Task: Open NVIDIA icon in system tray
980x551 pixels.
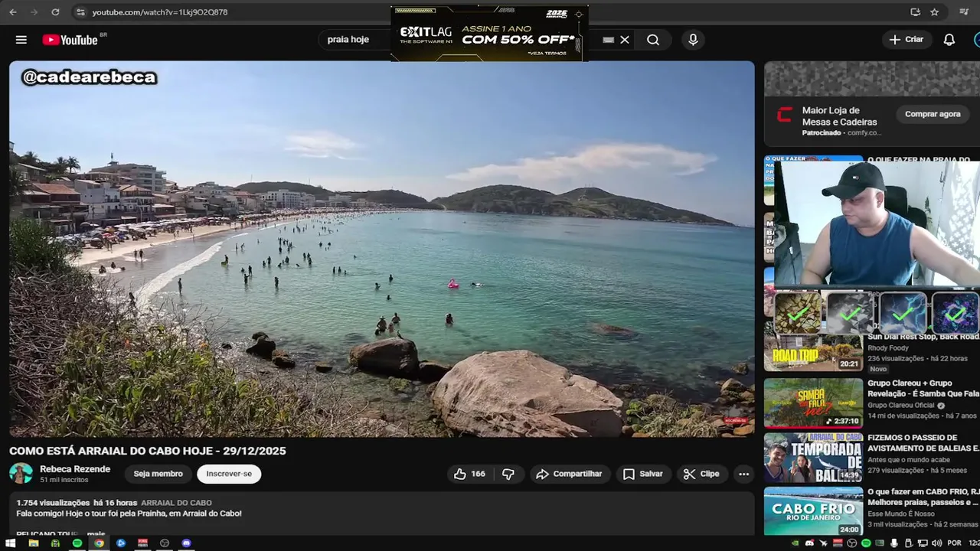Action: (795, 543)
